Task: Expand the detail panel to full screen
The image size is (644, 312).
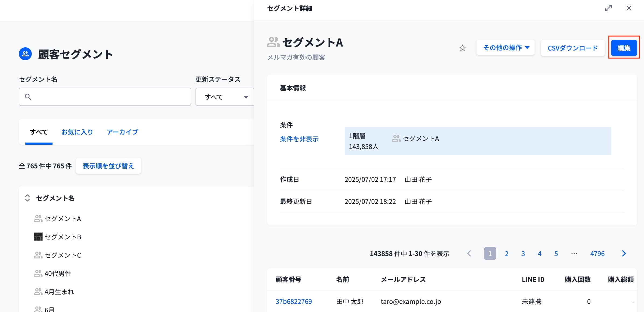Action: (608, 8)
